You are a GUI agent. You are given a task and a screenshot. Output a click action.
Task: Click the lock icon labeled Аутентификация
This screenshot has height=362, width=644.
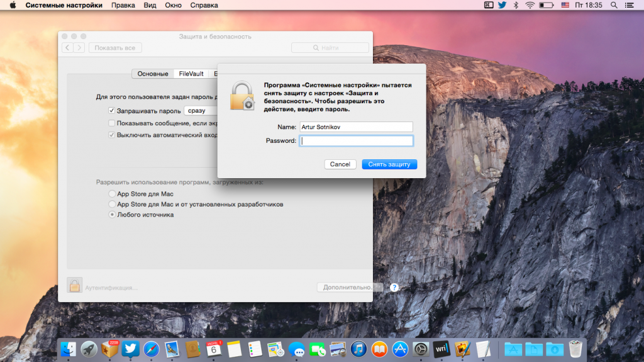click(75, 286)
